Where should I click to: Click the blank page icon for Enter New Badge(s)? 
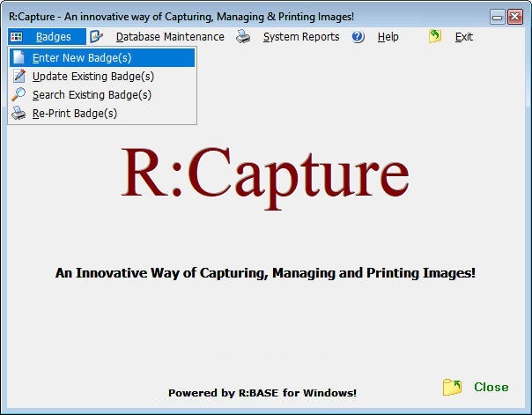(19, 57)
